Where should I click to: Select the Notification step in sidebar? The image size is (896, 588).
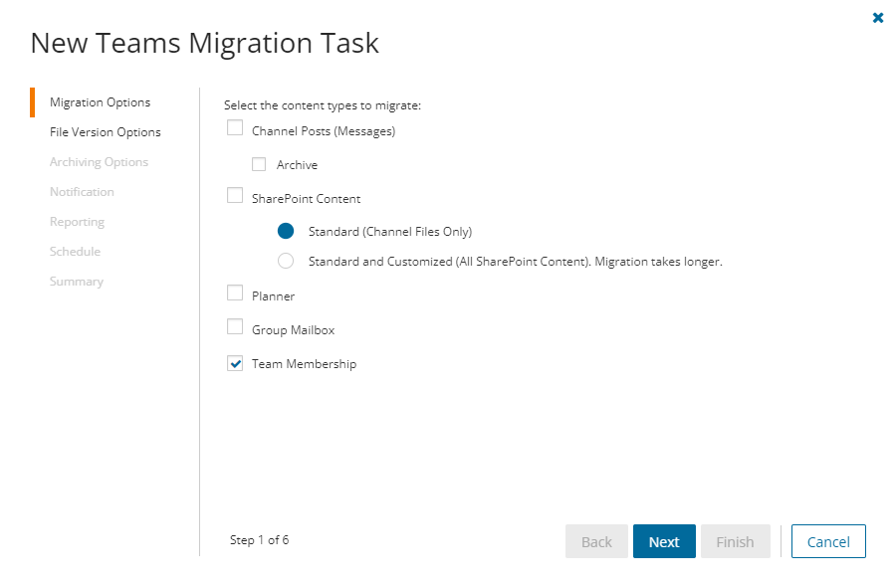[82, 192]
